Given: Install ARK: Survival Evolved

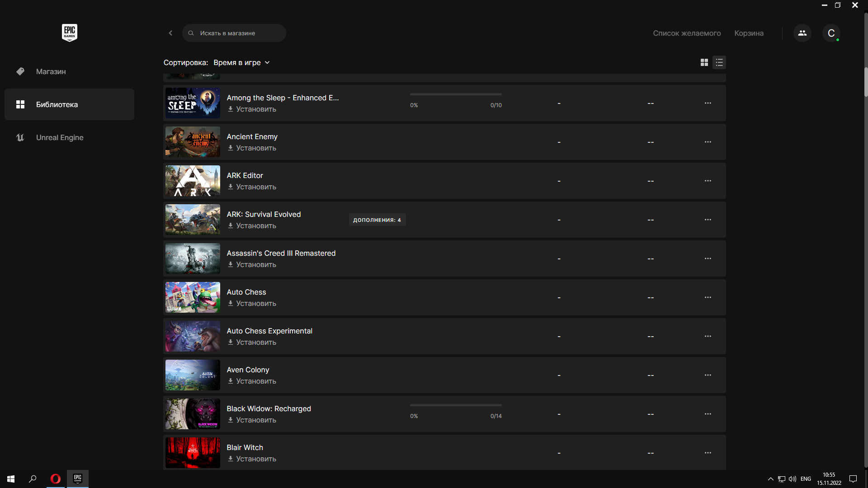Looking at the screenshot, I should (x=252, y=226).
